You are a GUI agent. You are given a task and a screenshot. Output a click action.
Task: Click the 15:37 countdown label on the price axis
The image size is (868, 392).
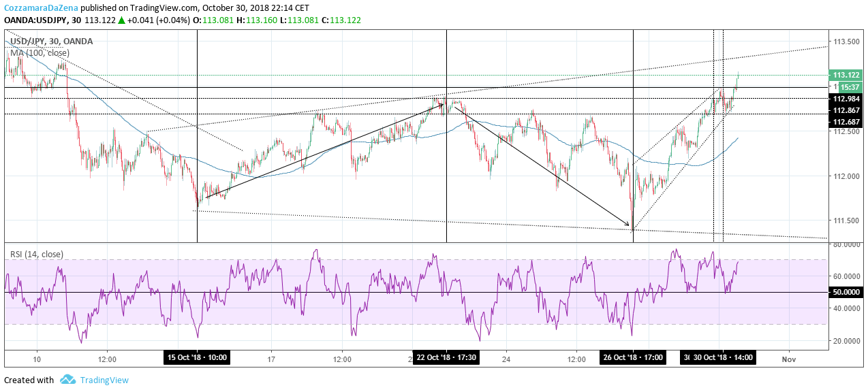(850, 87)
